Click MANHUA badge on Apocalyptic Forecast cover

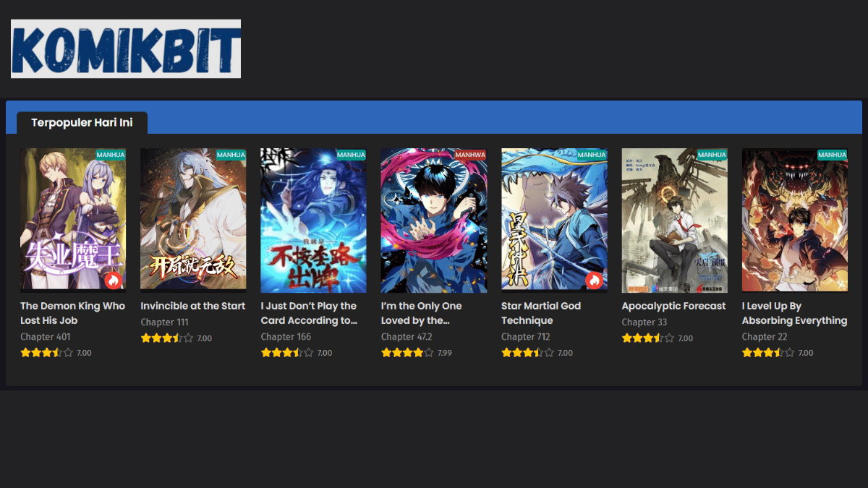point(712,155)
